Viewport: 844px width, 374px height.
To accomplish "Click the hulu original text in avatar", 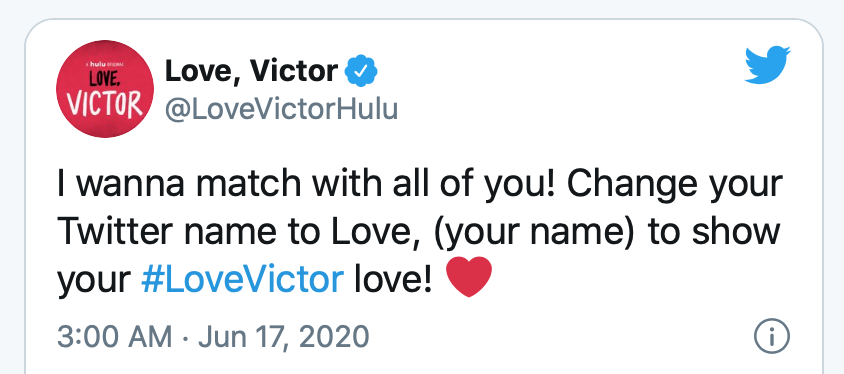I will click(105, 64).
